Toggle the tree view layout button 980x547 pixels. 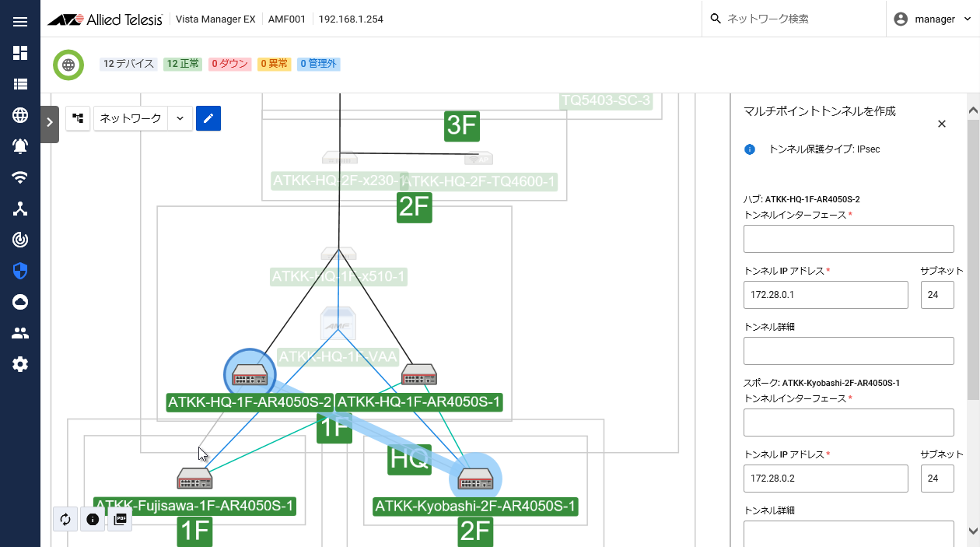(78, 118)
